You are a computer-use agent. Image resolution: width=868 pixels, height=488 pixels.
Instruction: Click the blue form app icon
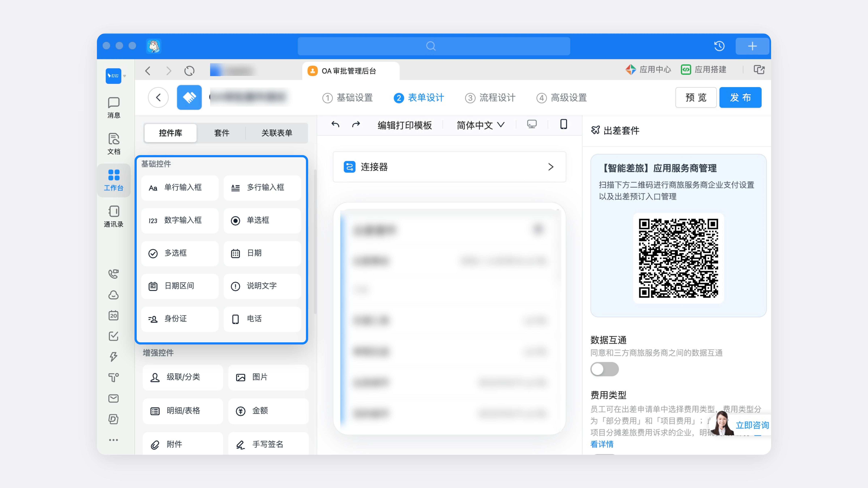click(x=189, y=97)
